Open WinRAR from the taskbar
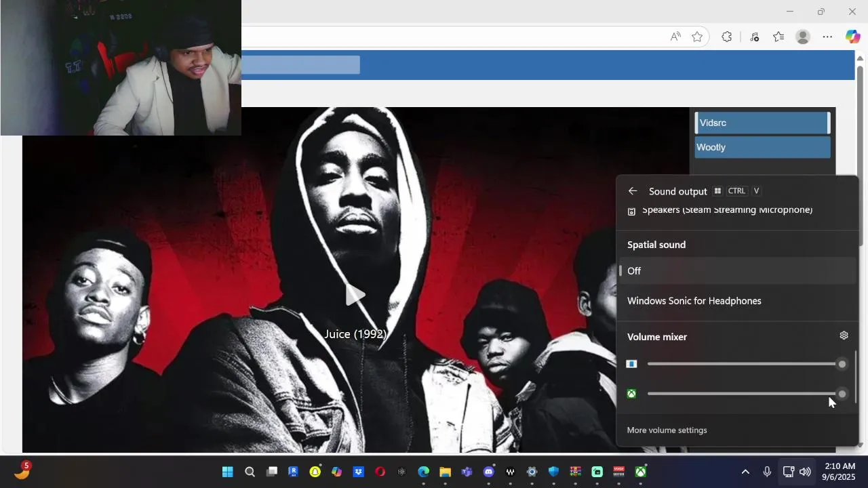Image resolution: width=868 pixels, height=488 pixels. point(575,472)
